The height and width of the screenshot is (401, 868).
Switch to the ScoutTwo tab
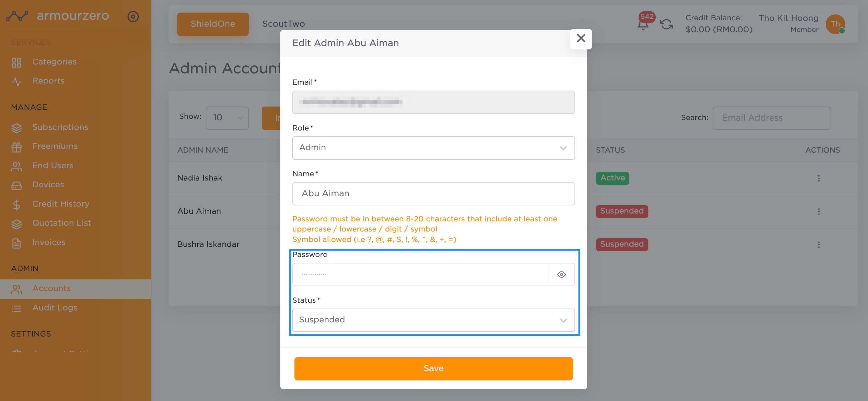point(283,24)
